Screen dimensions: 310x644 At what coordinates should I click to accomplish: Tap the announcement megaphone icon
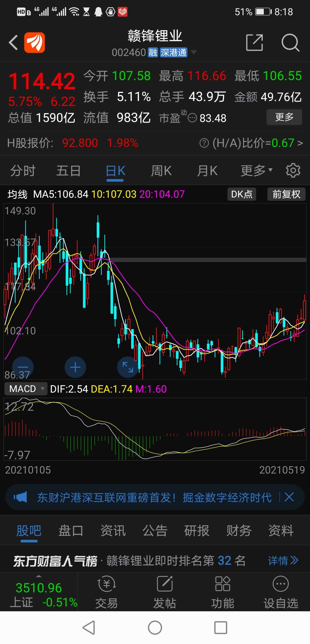20,497
